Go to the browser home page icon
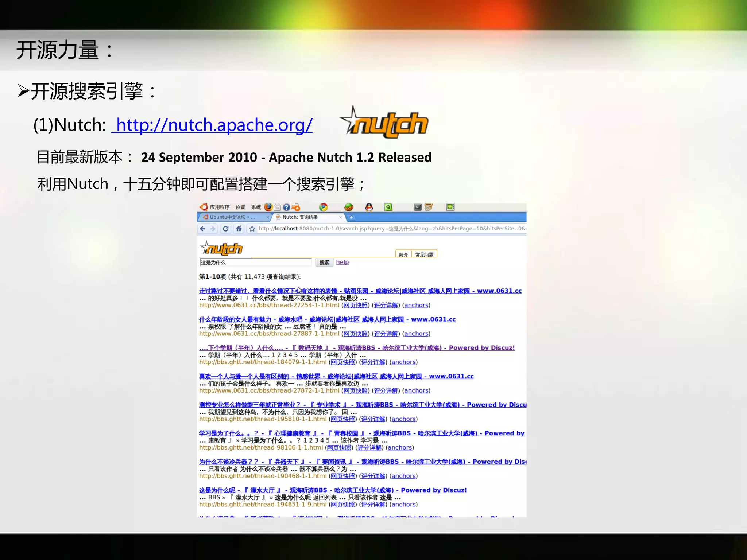747x560 pixels. [x=239, y=229]
